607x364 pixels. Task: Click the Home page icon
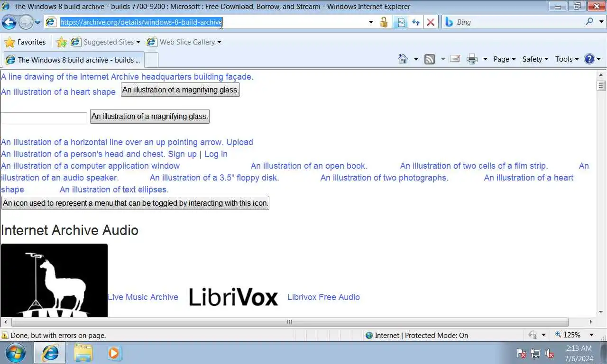click(x=403, y=59)
